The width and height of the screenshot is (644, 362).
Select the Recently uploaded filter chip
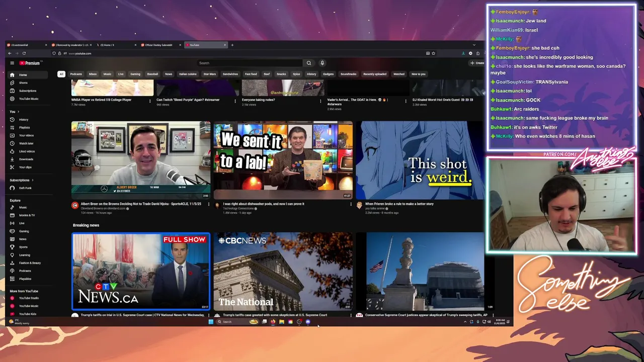[x=375, y=74]
